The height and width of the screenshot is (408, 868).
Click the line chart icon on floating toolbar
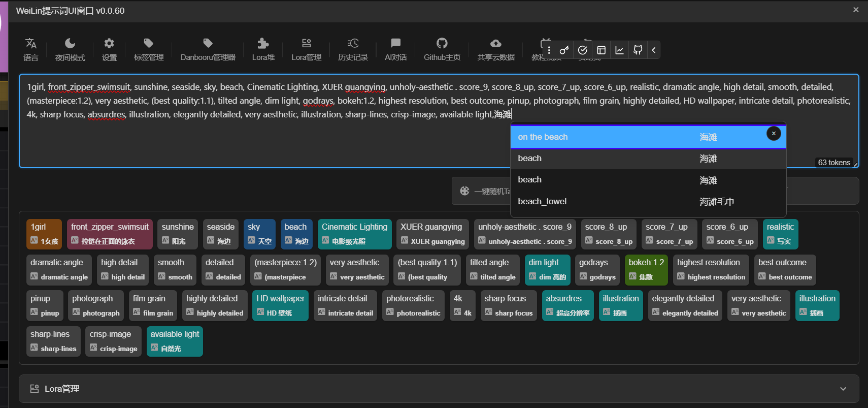[x=619, y=50]
